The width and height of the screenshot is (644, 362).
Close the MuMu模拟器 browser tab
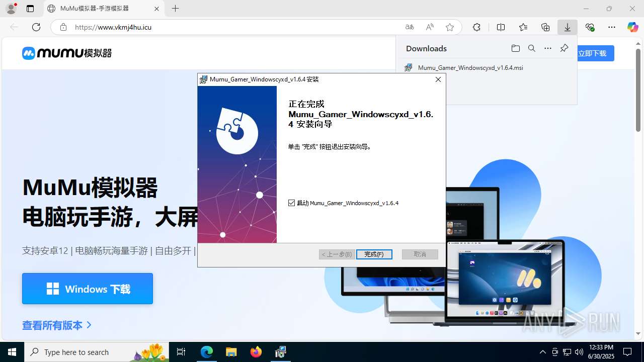156,9
